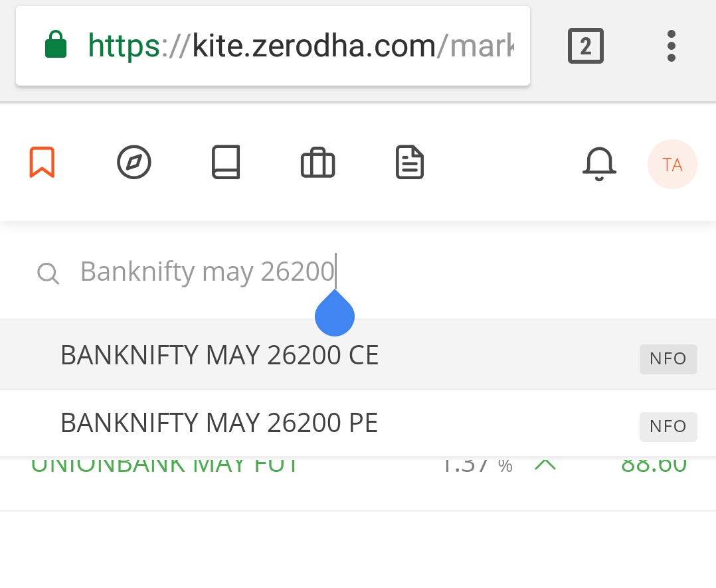Click the NFO tag beside the CE option

coord(668,359)
